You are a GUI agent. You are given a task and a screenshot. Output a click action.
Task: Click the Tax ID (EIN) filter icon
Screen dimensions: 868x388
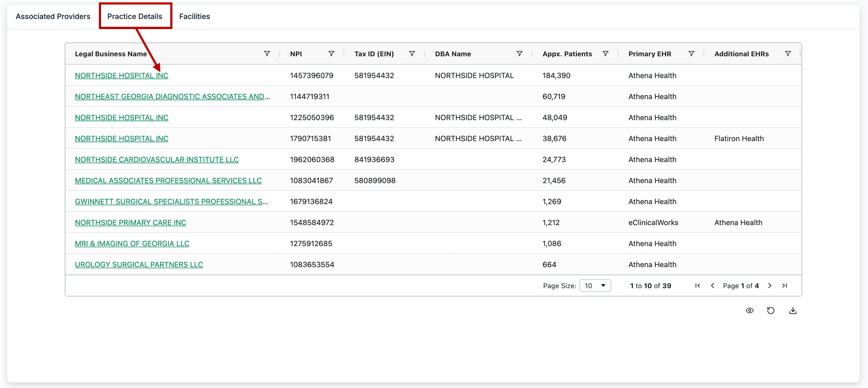412,53
